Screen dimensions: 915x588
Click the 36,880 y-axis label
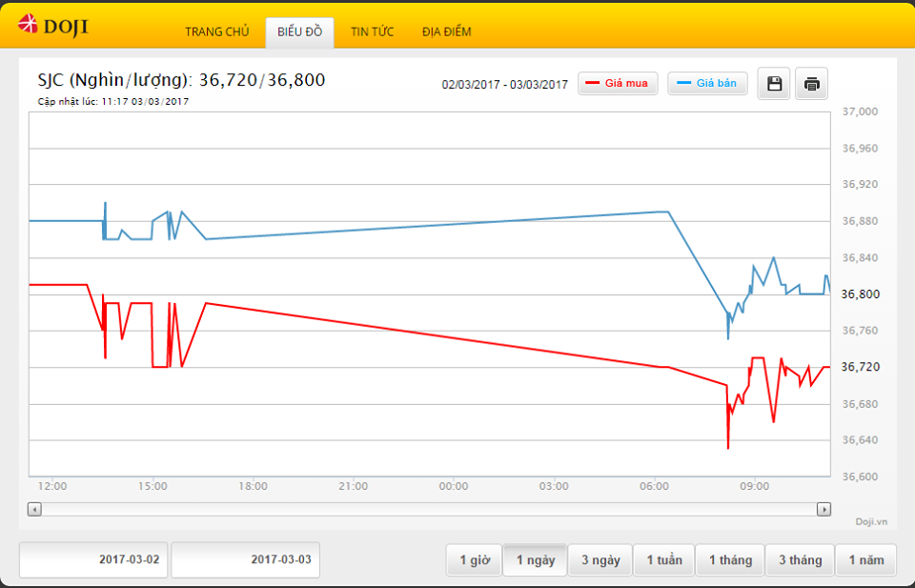860,221
